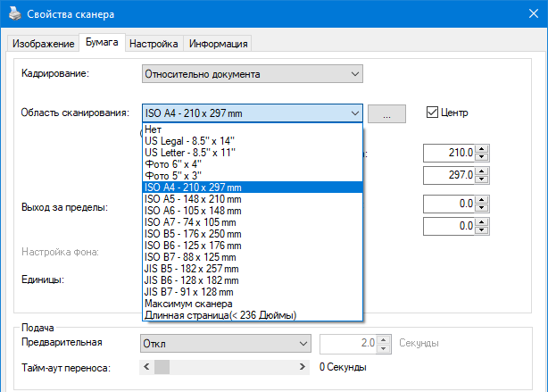The image size is (548, 392).
Task: Increase the first 0.0 field with up arrow
Action: pos(482,199)
